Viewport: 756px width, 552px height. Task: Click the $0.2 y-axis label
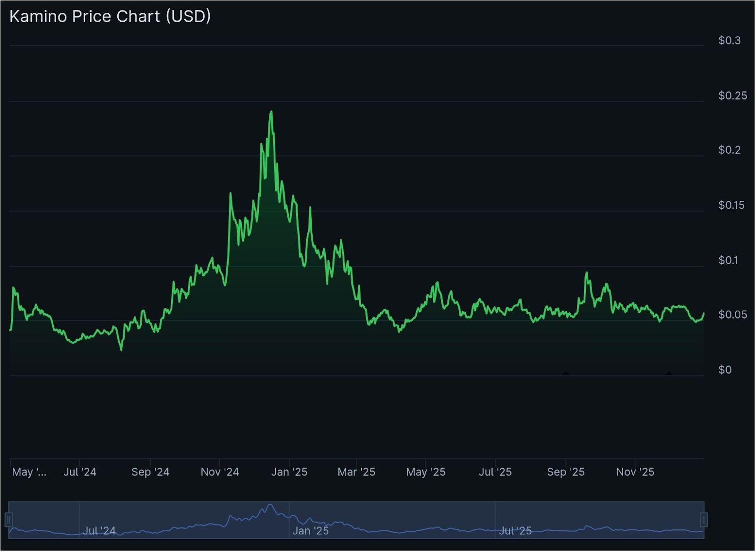(x=730, y=150)
